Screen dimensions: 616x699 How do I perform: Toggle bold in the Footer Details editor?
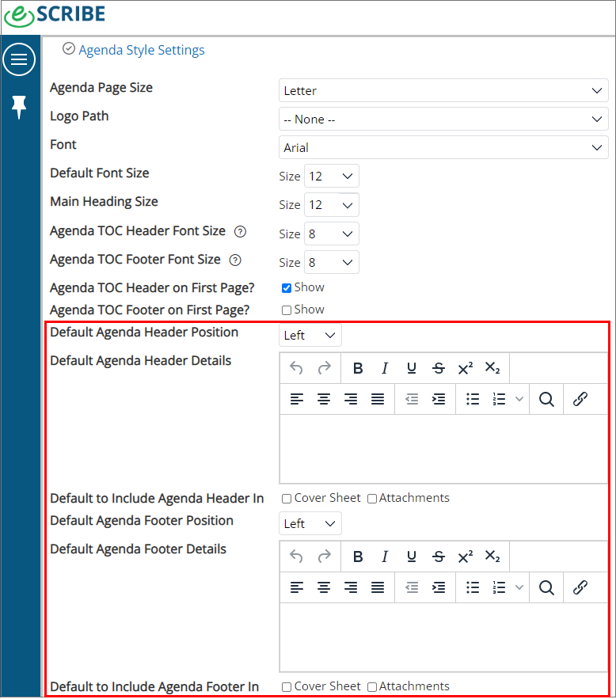click(357, 557)
